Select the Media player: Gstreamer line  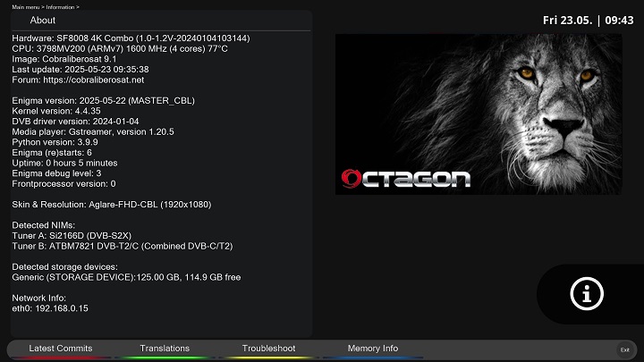pos(93,131)
